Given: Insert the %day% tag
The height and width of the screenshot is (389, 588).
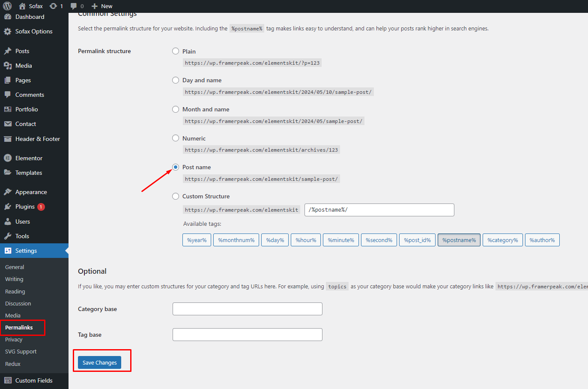Looking at the screenshot, I should [x=275, y=240].
